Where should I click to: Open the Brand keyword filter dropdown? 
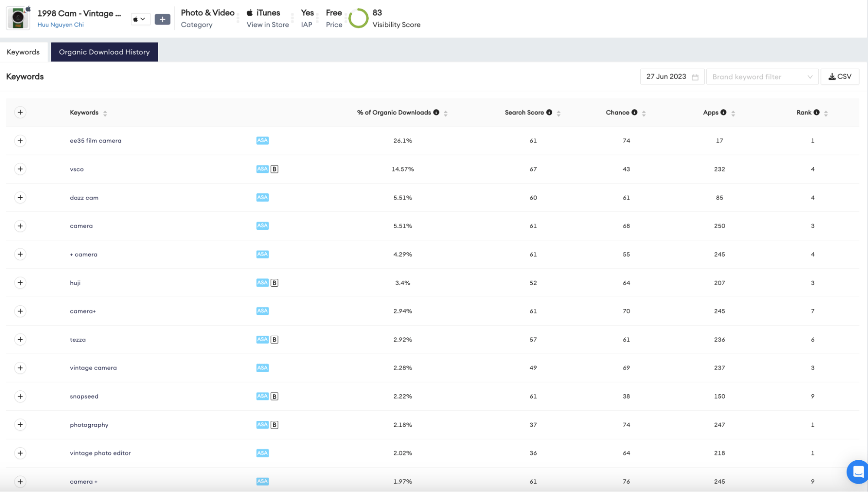pyautogui.click(x=762, y=77)
